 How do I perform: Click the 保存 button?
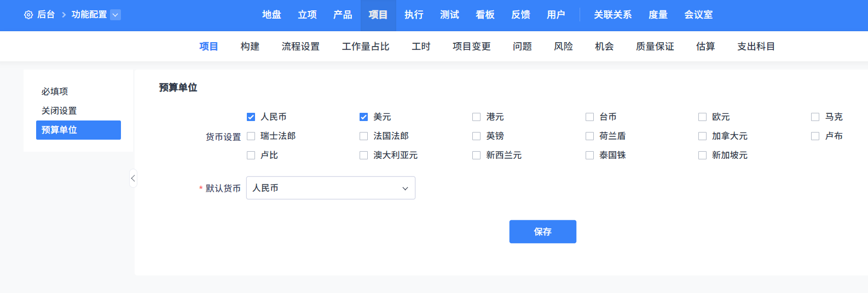click(x=542, y=232)
